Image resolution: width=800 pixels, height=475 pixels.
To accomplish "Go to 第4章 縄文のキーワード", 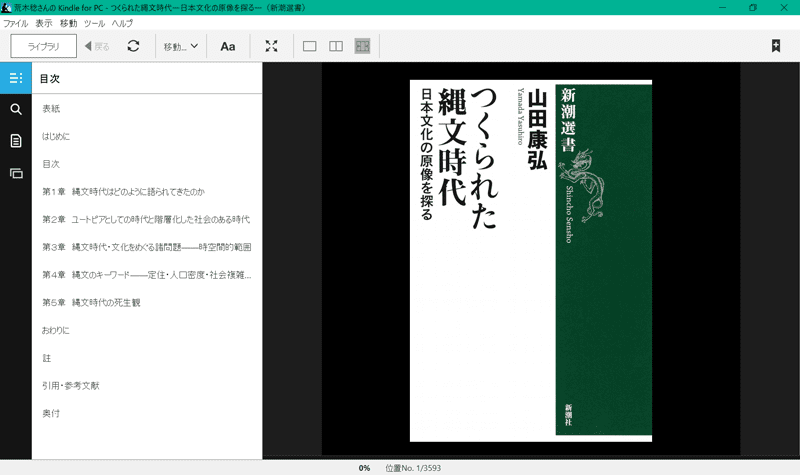I will click(x=147, y=275).
